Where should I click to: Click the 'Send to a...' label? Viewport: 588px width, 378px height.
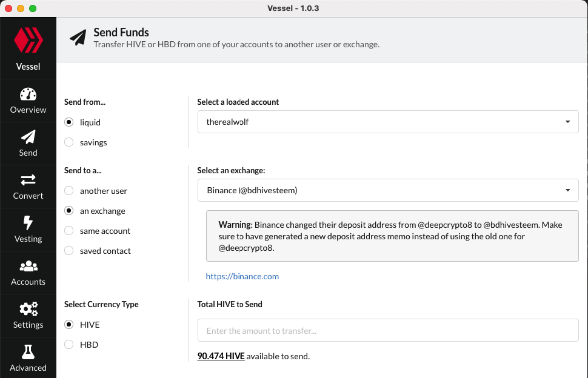coord(83,170)
